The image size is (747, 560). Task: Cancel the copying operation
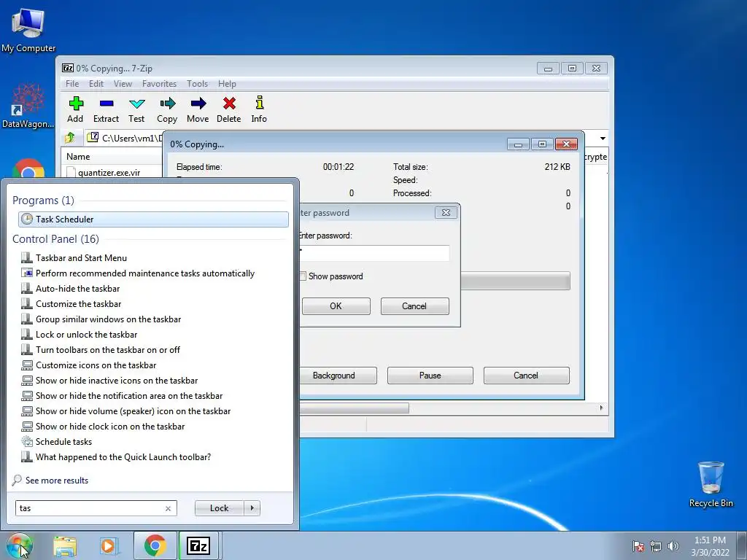coord(526,376)
